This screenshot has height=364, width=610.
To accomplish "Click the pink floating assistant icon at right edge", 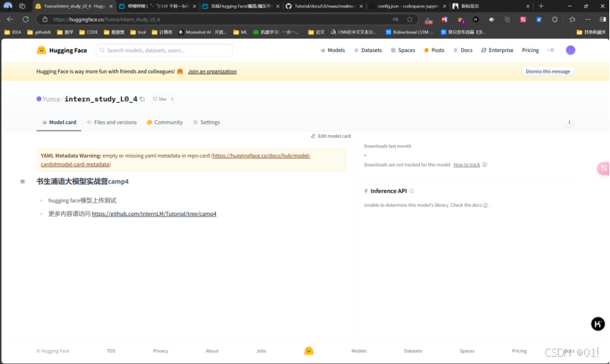I will pyautogui.click(x=603, y=168).
